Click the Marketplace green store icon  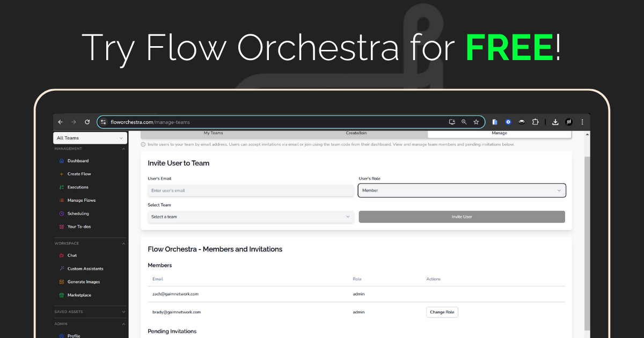click(x=62, y=295)
